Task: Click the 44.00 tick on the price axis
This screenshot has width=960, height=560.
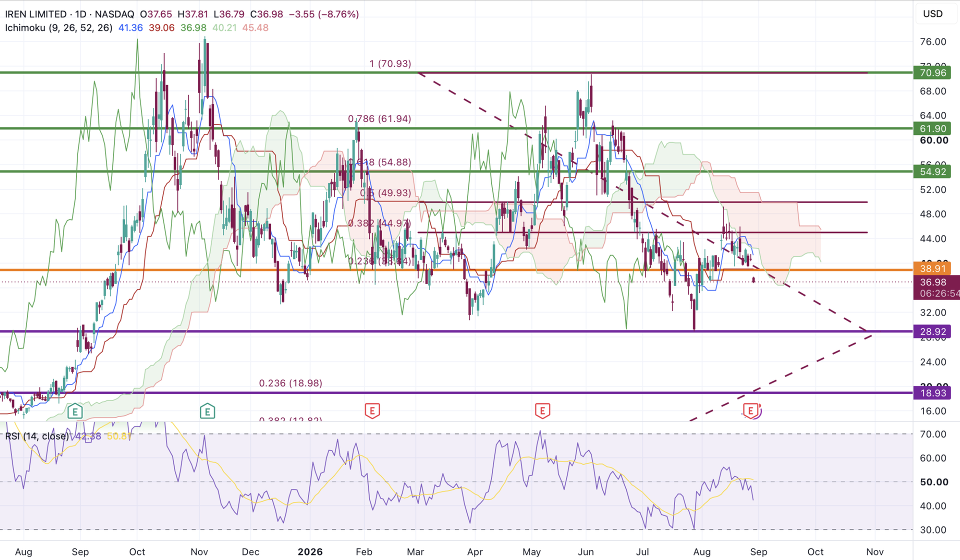Action: click(933, 238)
